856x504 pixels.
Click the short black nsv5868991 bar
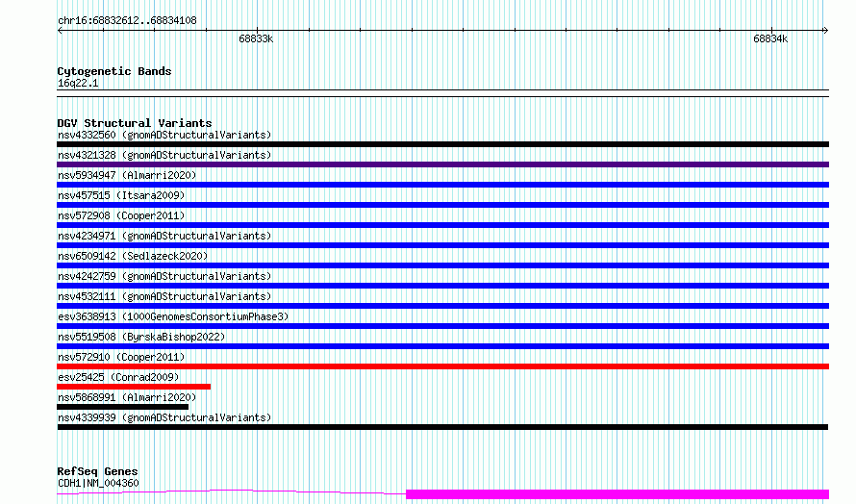click(x=123, y=407)
